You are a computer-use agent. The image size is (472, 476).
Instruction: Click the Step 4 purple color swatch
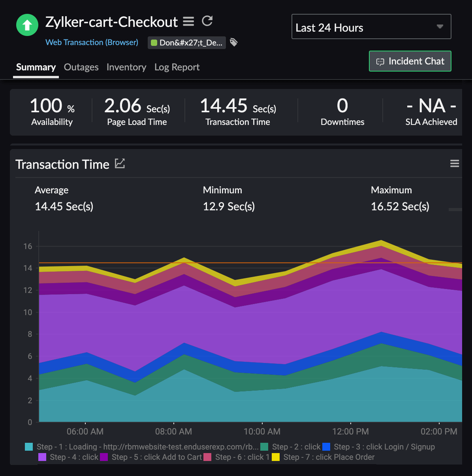(41, 457)
